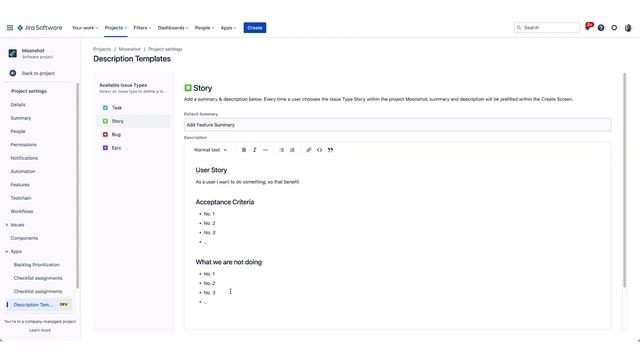Click the 'As a user I want' line
The image size is (640, 360).
click(x=248, y=182)
